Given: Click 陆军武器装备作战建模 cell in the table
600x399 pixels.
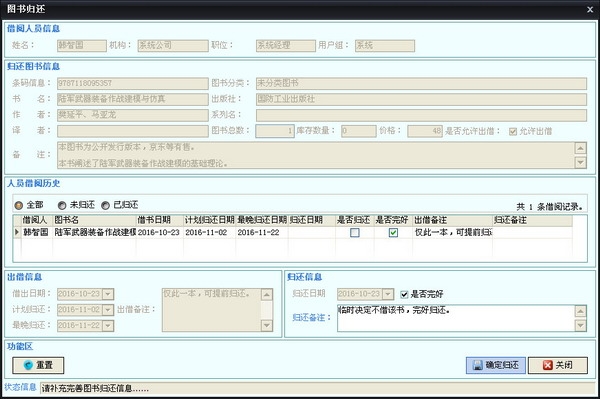Looking at the screenshot, I should (94, 232).
